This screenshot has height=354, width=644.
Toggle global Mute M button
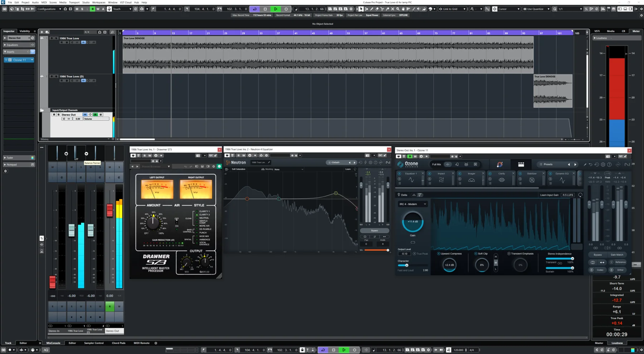[x=77, y=9]
